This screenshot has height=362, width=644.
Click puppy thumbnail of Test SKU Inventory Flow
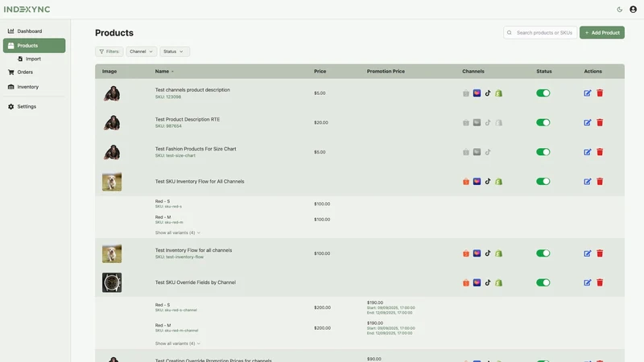pyautogui.click(x=112, y=182)
